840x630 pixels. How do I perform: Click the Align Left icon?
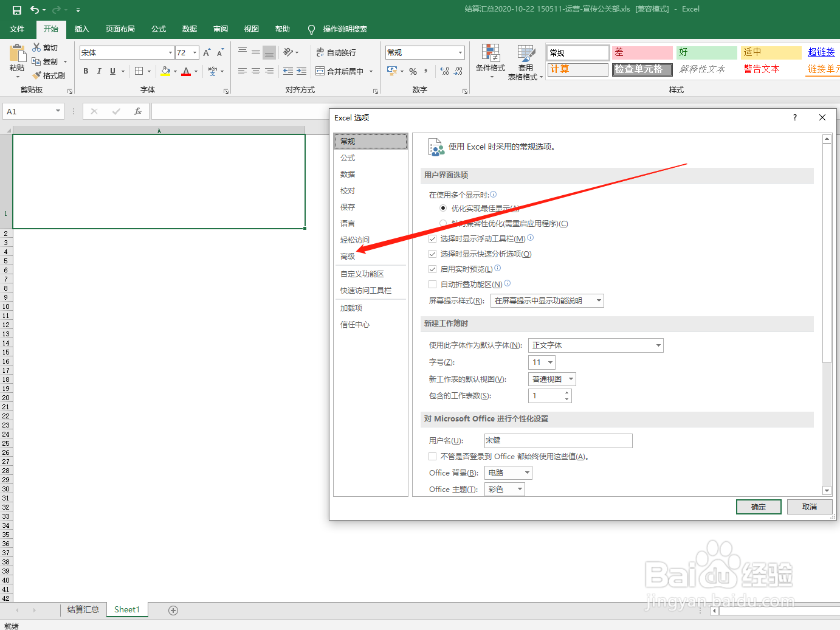click(x=243, y=71)
